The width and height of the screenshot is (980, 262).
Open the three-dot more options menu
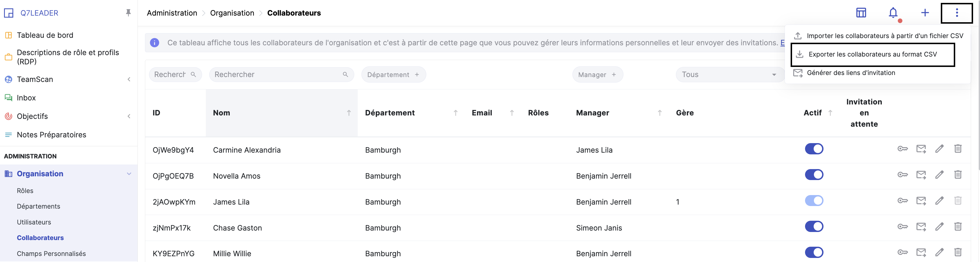(x=956, y=13)
